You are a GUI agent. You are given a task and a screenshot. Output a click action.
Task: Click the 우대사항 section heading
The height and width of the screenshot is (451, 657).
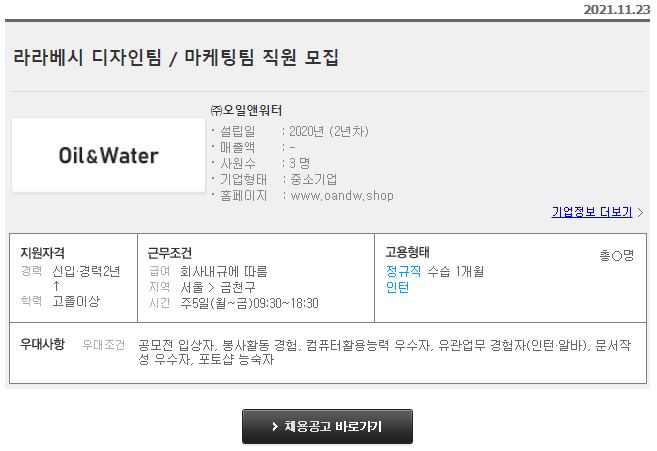(42, 344)
